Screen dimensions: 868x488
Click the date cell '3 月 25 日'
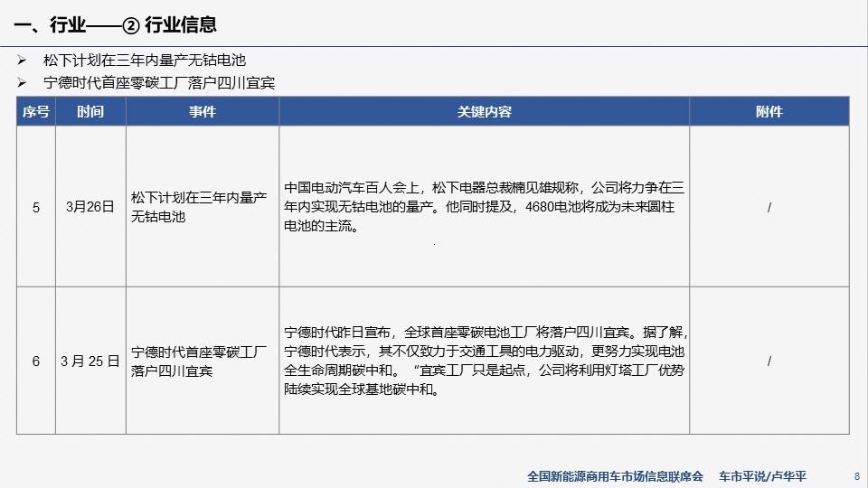(90, 361)
